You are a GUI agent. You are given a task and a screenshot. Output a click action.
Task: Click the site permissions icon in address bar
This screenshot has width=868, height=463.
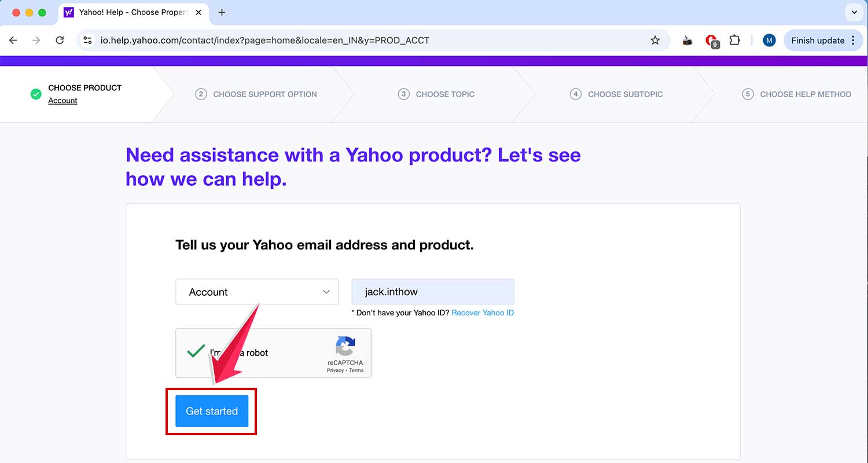[88, 40]
